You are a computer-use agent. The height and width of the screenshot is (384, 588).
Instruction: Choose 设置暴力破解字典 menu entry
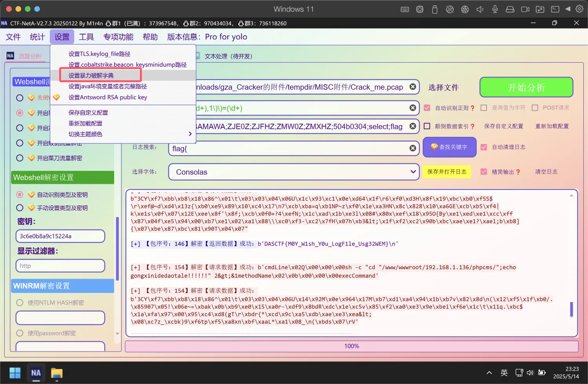[123, 75]
